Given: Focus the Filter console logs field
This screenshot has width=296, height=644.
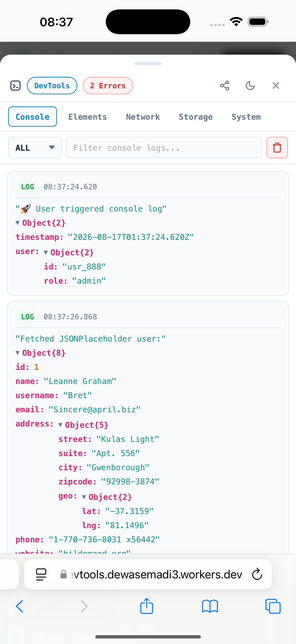Looking at the screenshot, I should (164, 148).
